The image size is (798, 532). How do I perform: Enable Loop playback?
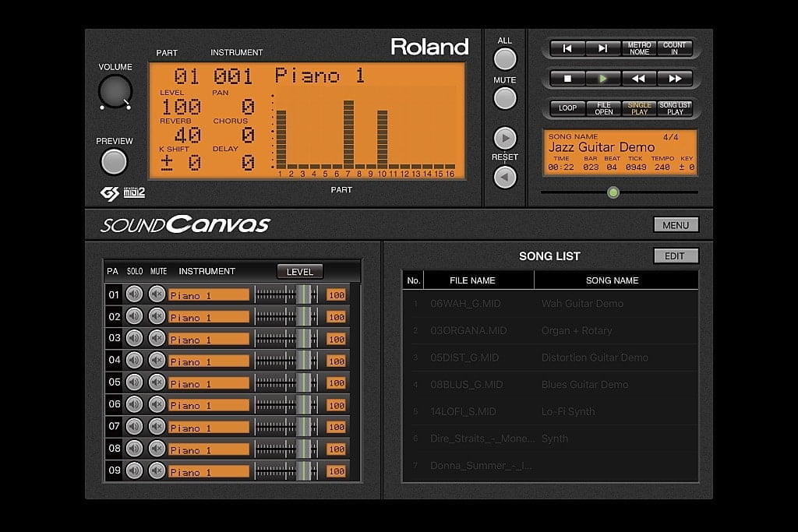(567, 108)
